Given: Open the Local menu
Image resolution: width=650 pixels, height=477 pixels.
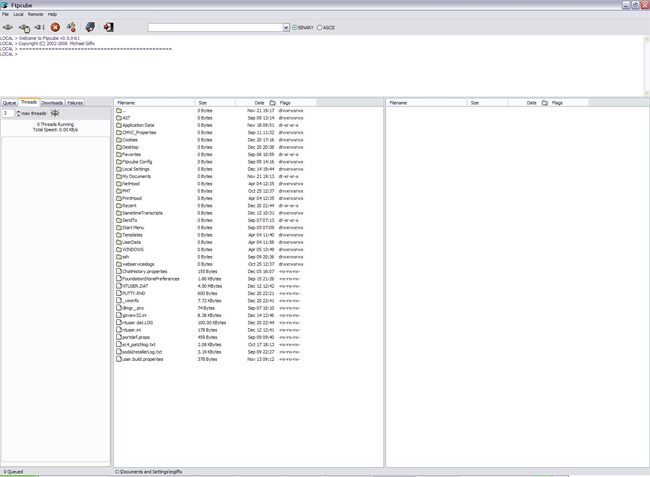Looking at the screenshot, I should (18, 14).
